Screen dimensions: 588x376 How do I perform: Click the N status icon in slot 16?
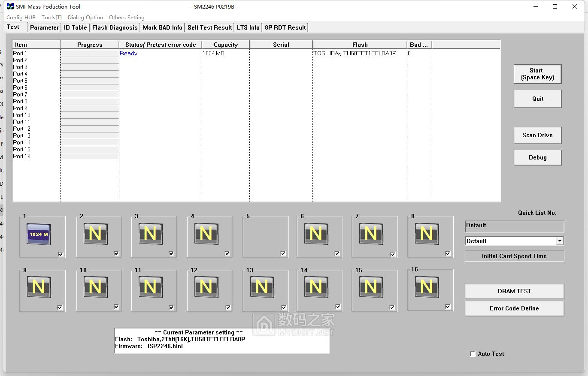[x=427, y=287]
